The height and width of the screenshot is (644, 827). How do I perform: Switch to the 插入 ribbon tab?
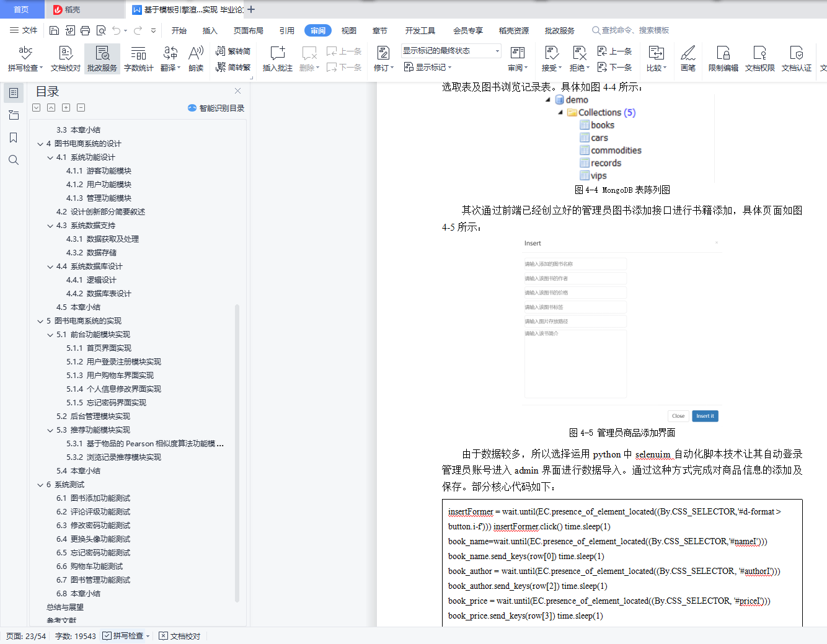pos(210,30)
